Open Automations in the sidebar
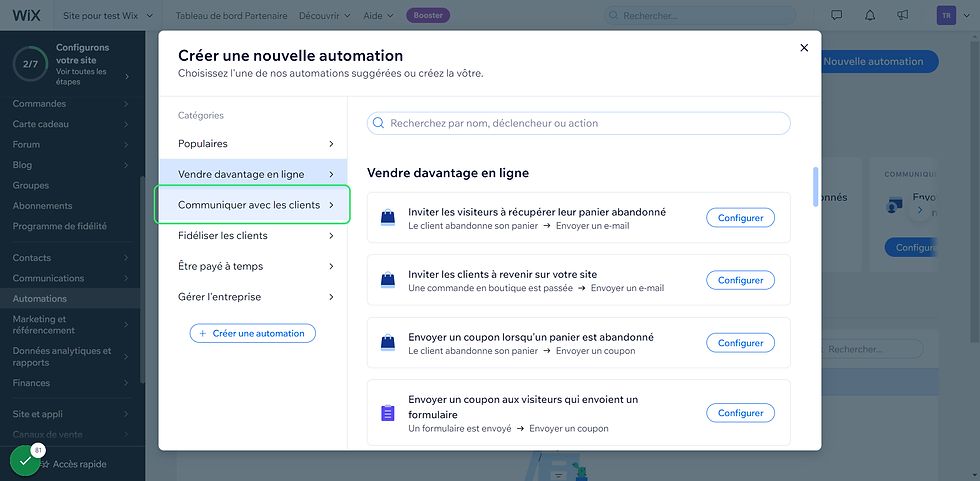 pyautogui.click(x=71, y=299)
